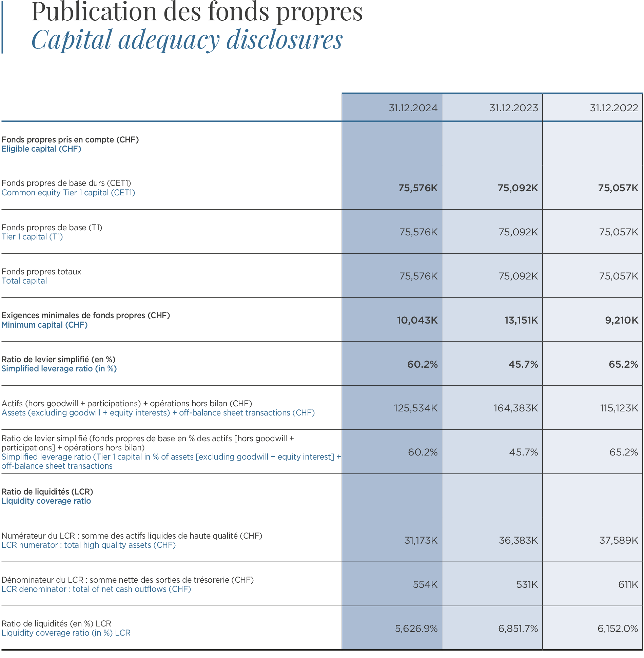Click the 'Total capital' row label
This screenshot has width=644, height=658.
(x=24, y=281)
